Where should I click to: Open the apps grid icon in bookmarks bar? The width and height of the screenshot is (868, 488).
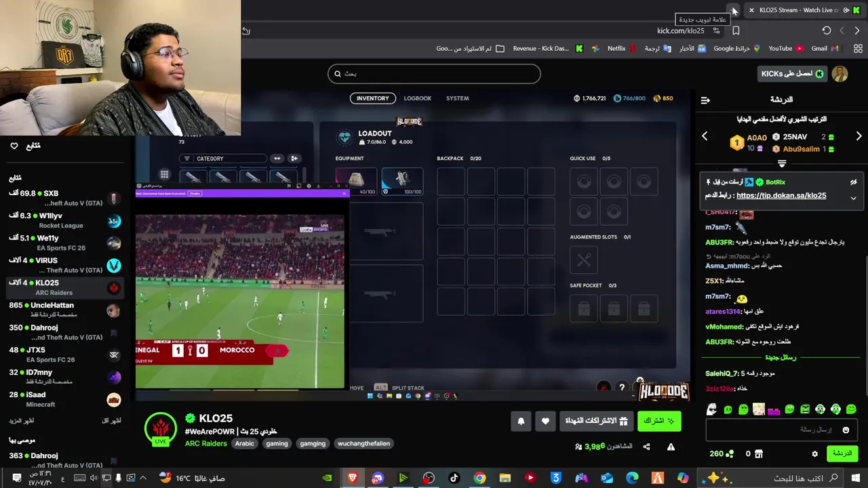click(x=858, y=48)
